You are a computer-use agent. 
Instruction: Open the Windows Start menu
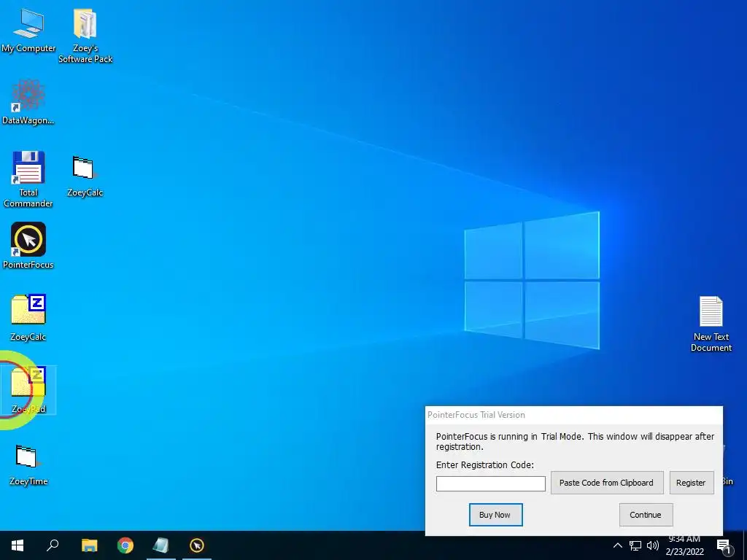(x=18, y=545)
